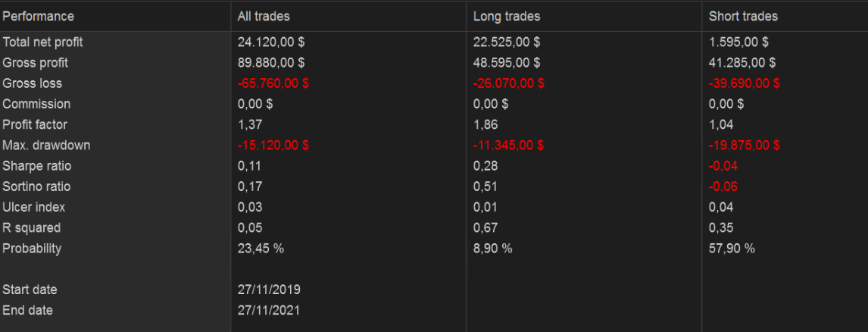868x332 pixels.
Task: Click Short trades Sharpe ratio value -0,04
Action: (x=723, y=166)
